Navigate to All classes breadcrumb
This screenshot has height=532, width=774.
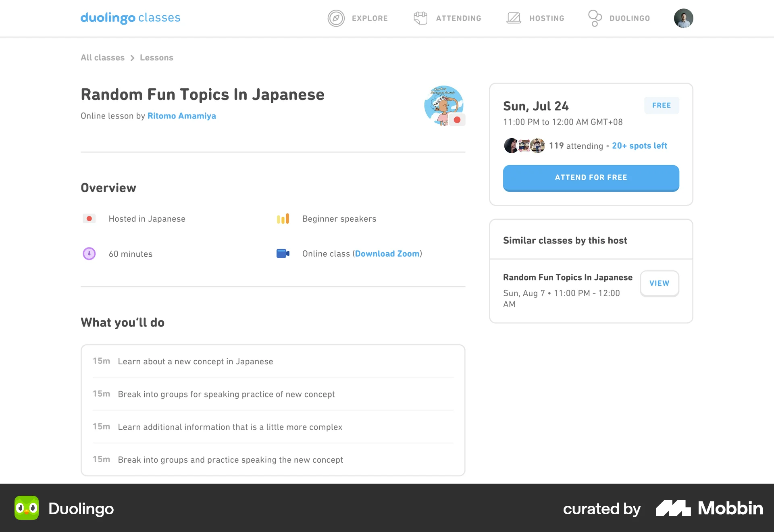coord(102,57)
